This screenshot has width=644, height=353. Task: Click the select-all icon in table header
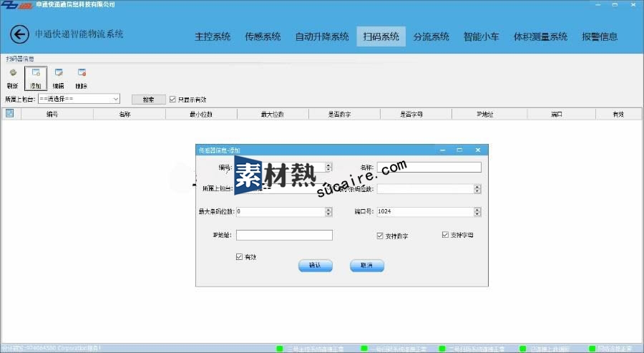coord(9,113)
